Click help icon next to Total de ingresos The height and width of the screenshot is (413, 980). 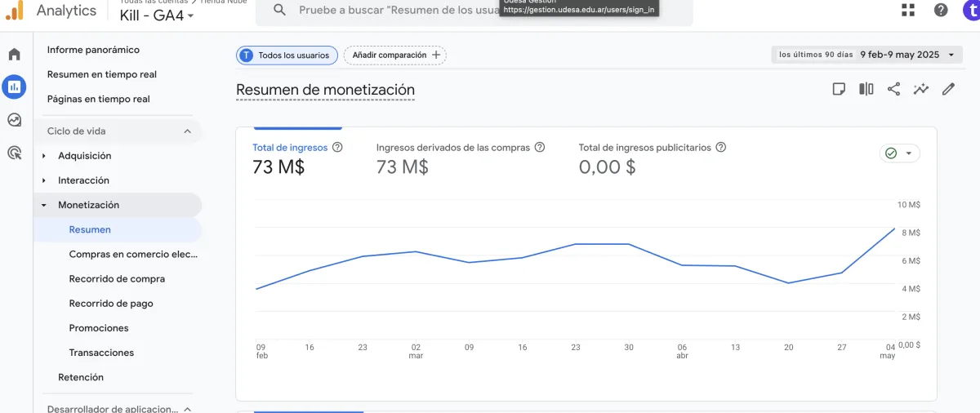click(337, 148)
